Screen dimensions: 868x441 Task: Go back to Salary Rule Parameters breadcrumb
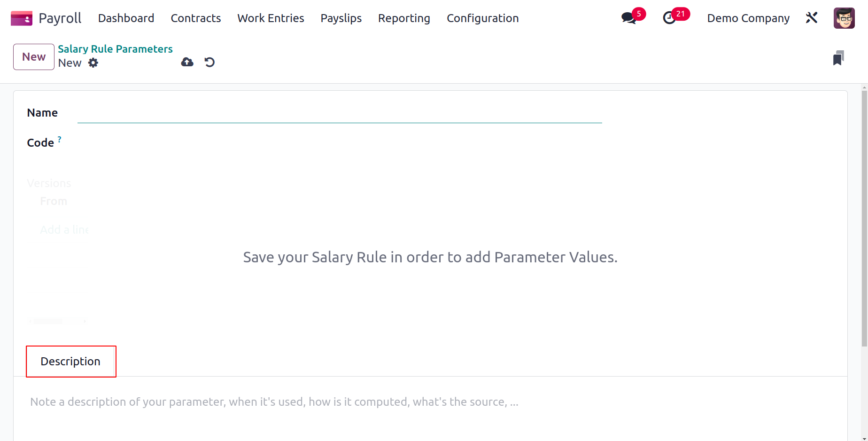point(115,49)
